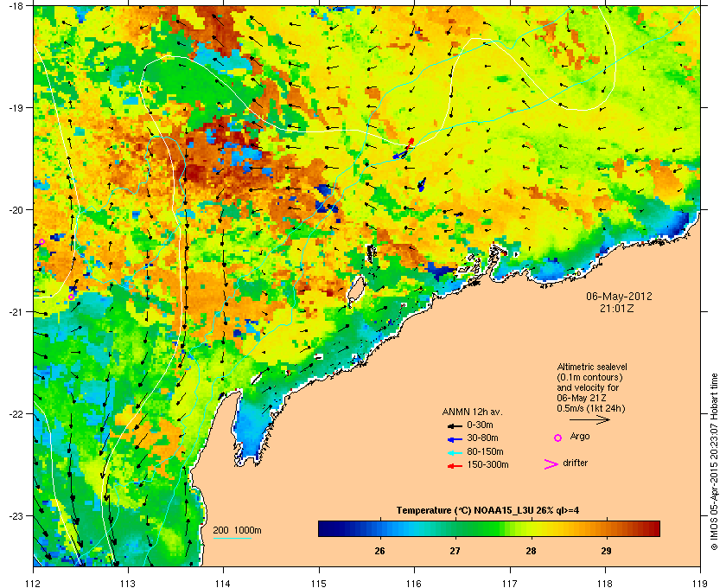Click the green section of colorbar near 27

point(455,528)
